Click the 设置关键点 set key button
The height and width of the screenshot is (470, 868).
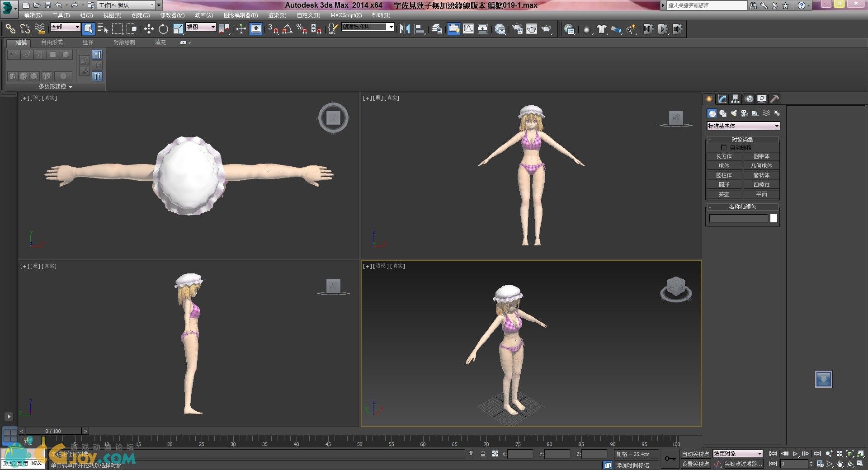coord(695,464)
